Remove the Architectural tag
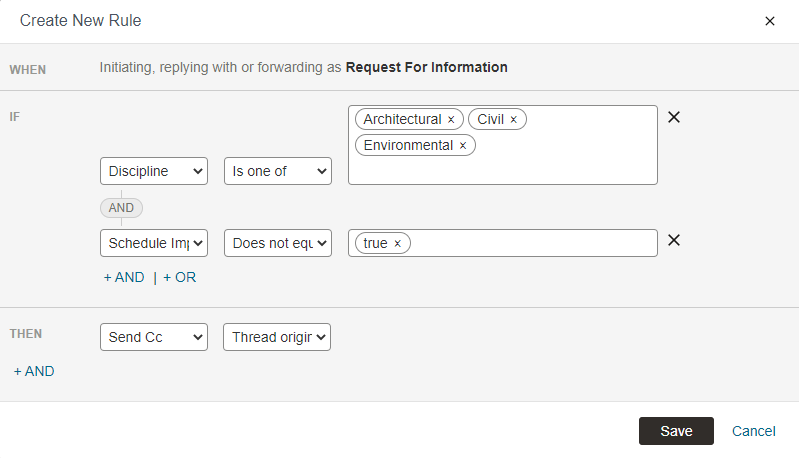 pyautogui.click(x=451, y=120)
